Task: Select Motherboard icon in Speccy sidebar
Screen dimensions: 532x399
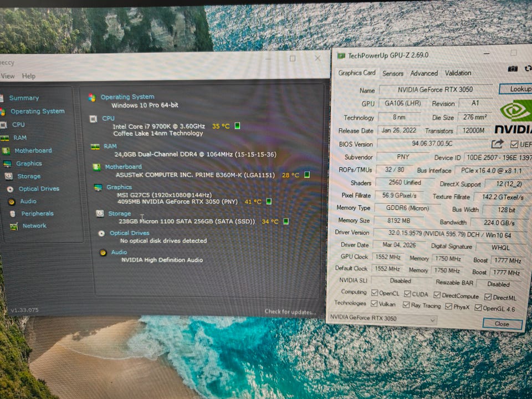Action: (x=6, y=151)
